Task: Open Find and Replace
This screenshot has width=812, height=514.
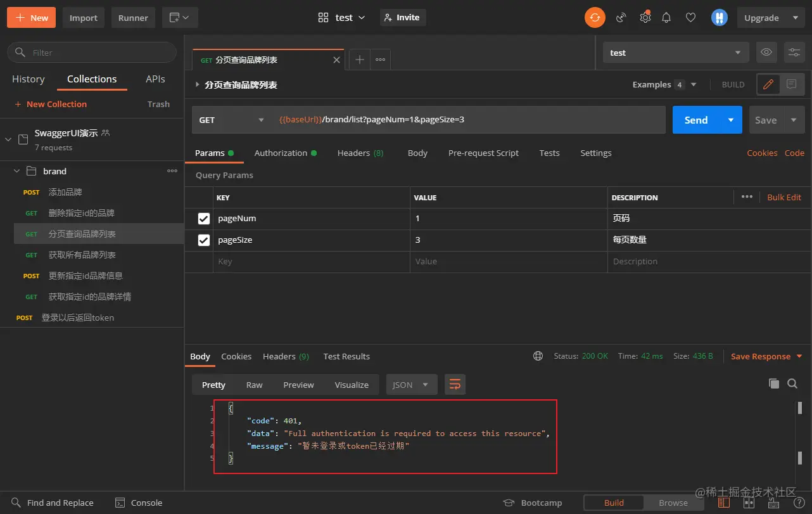Action: [x=53, y=503]
